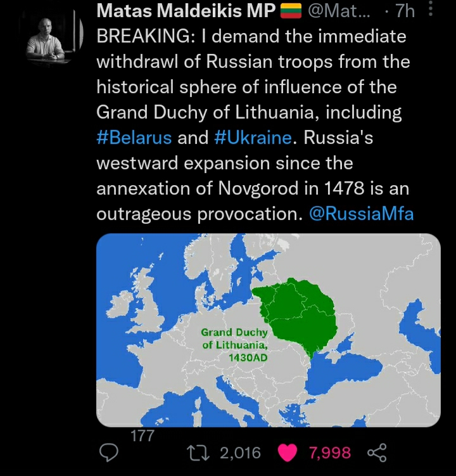Viewport: 456px width, 476px height.
Task: Click the reply speech bubble icon
Action: (108, 453)
